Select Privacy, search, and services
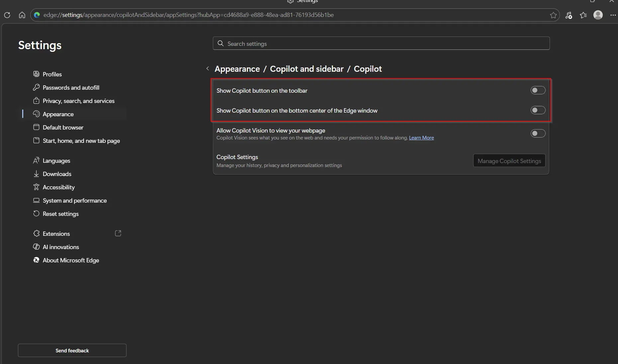The width and height of the screenshot is (618, 364). tap(78, 101)
